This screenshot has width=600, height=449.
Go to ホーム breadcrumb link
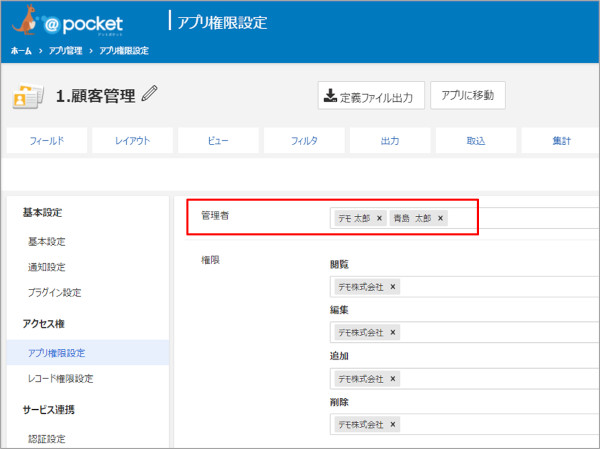click(21, 51)
